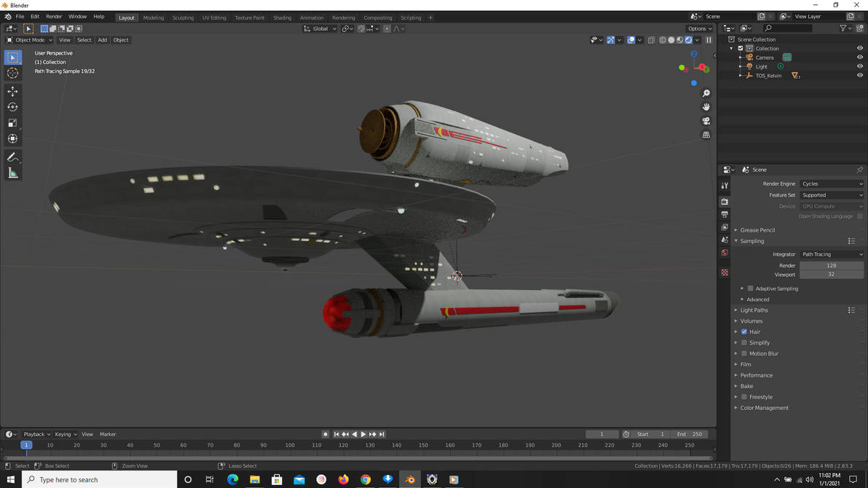Select the Rotate tool
This screenshot has height=488, width=868.
[12, 107]
